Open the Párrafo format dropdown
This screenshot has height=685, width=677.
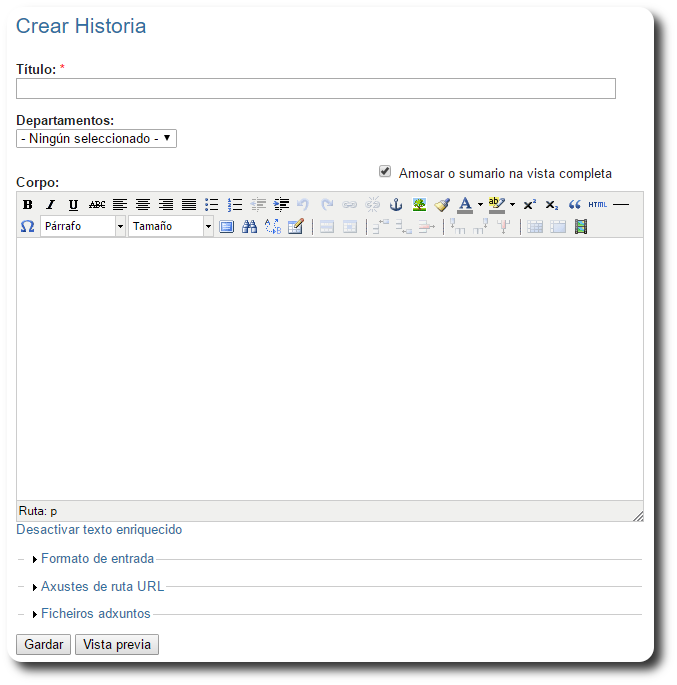(x=83, y=227)
